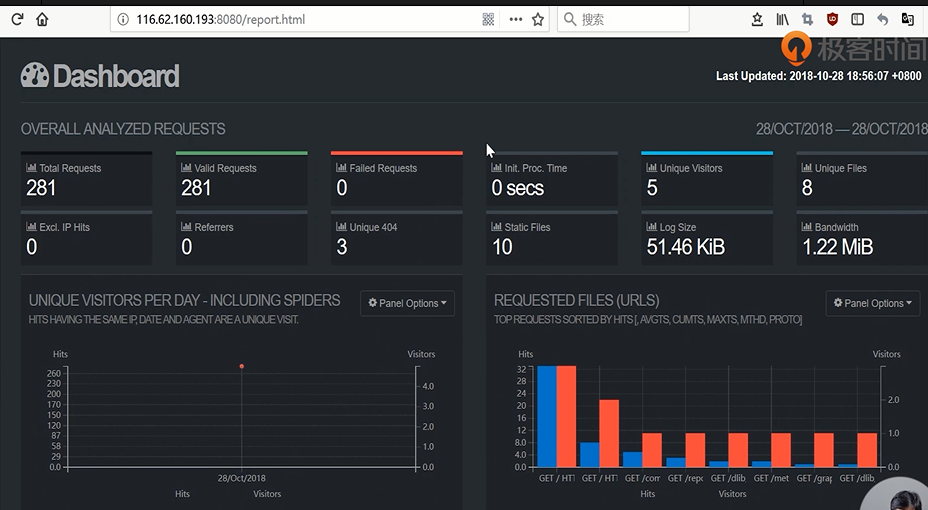Click the Log Size chart icon
Viewport: 928px width, 510px height.
(x=652, y=227)
